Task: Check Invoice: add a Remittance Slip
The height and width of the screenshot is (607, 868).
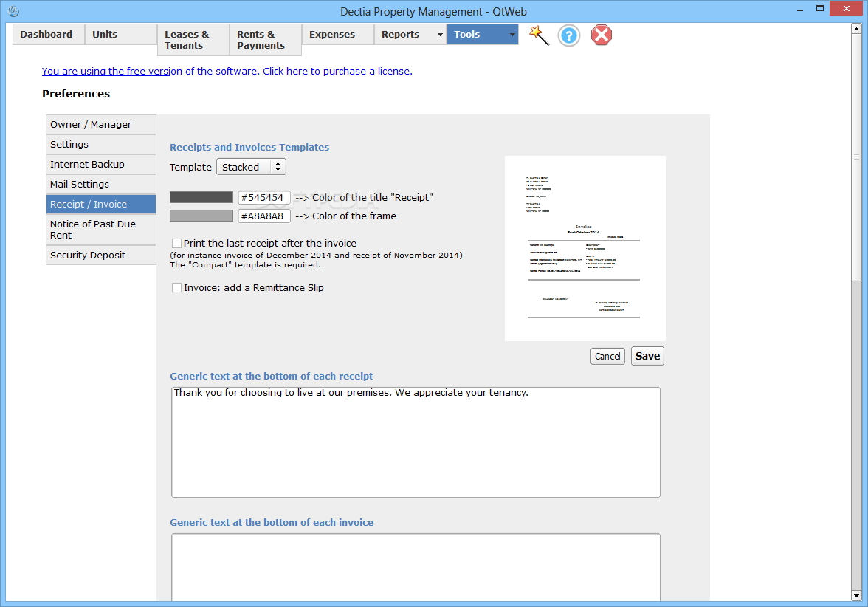Action: 176,287
